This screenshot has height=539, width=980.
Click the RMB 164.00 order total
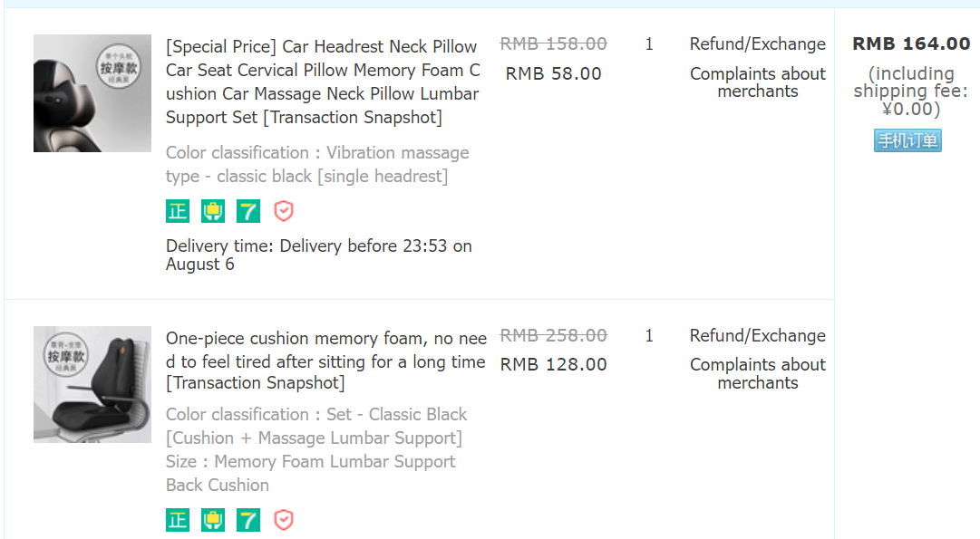(911, 43)
